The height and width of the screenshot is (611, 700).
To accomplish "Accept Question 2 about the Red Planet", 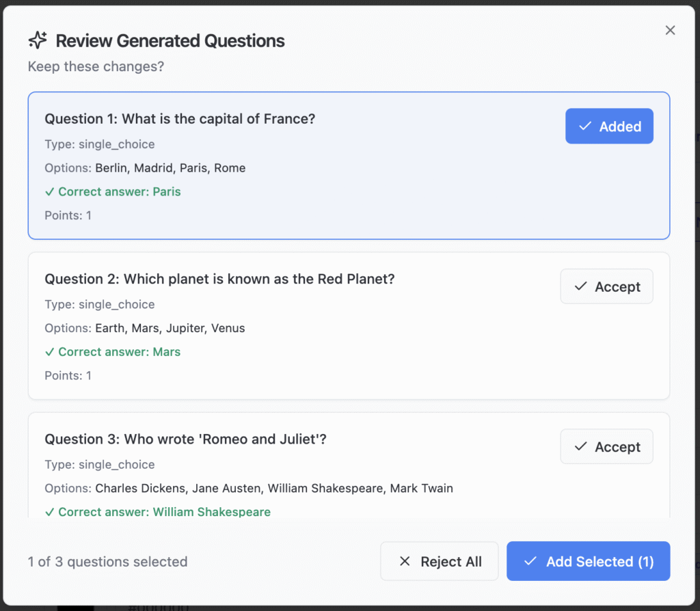I will (606, 286).
